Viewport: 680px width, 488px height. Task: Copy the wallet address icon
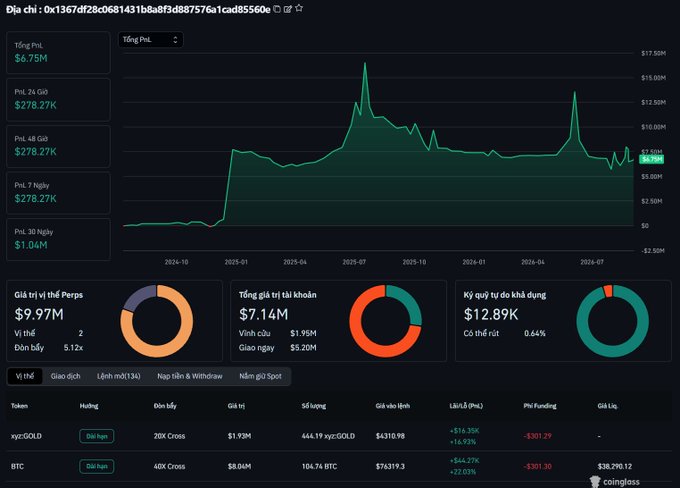pyautogui.click(x=277, y=9)
